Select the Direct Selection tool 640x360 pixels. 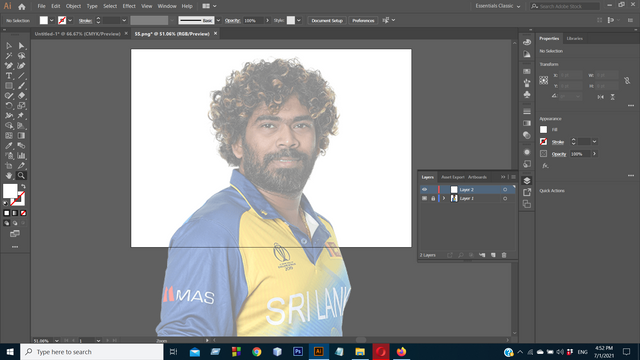click(21, 46)
